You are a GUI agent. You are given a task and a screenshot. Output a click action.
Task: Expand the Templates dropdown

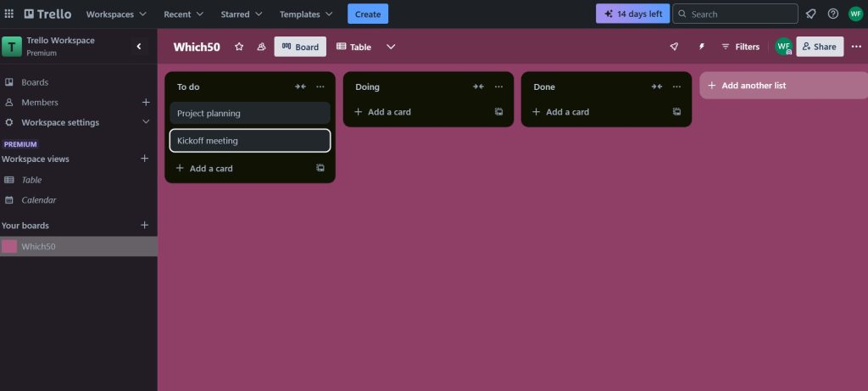306,14
